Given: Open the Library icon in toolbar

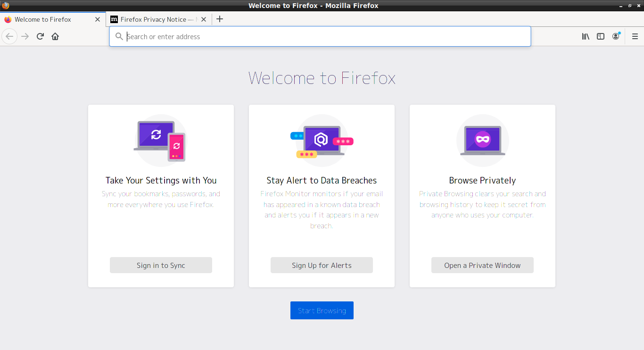Looking at the screenshot, I should click(586, 36).
